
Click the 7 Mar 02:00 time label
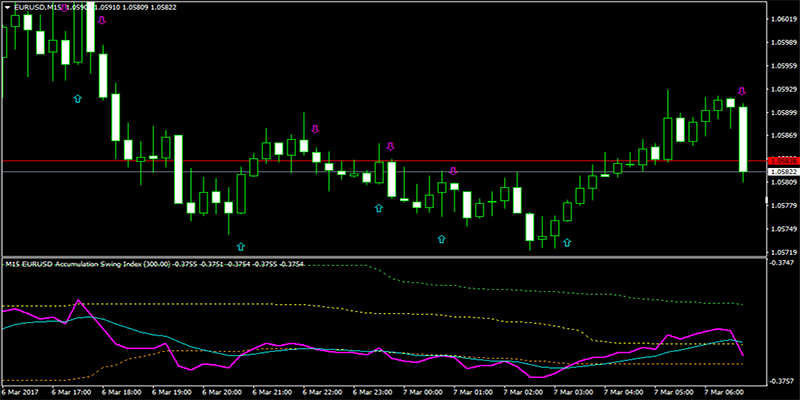pos(523,393)
